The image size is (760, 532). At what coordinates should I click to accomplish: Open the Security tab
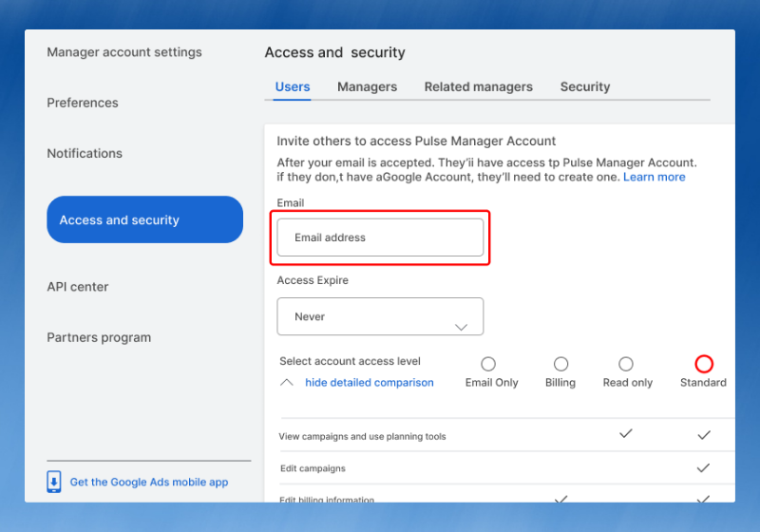[x=585, y=86]
